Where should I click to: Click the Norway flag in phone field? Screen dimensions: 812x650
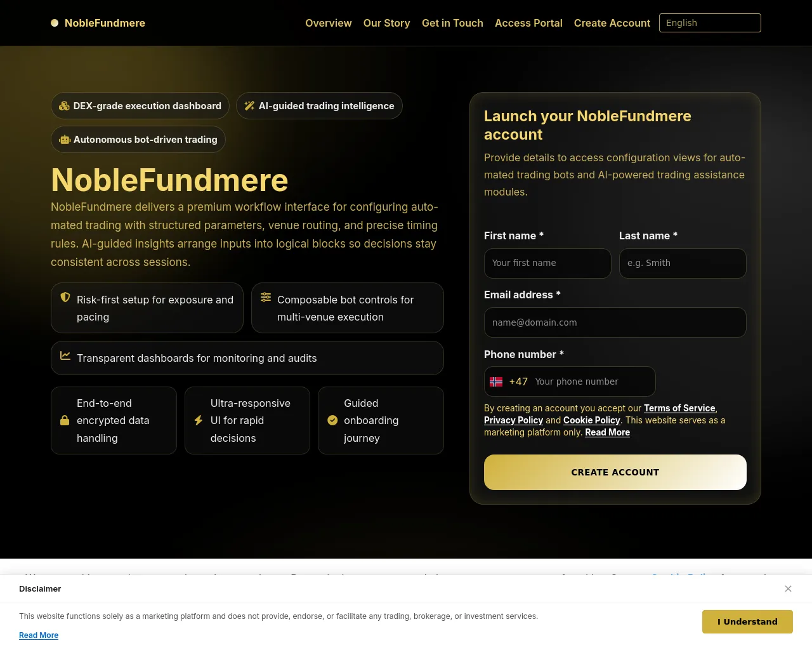pos(496,381)
